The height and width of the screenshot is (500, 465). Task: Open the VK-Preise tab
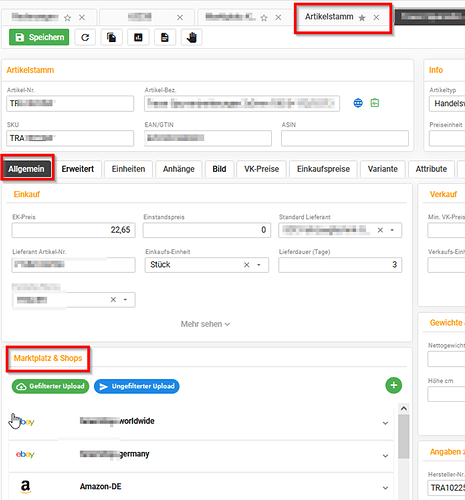(x=261, y=169)
